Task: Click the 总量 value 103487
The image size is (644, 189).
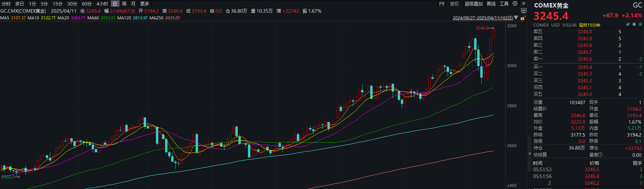Action: point(577,103)
